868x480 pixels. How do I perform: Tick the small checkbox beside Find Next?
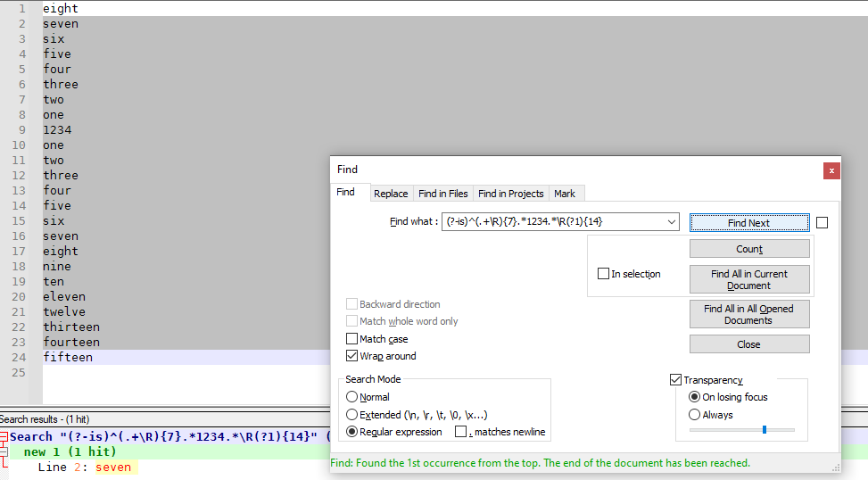click(x=822, y=222)
